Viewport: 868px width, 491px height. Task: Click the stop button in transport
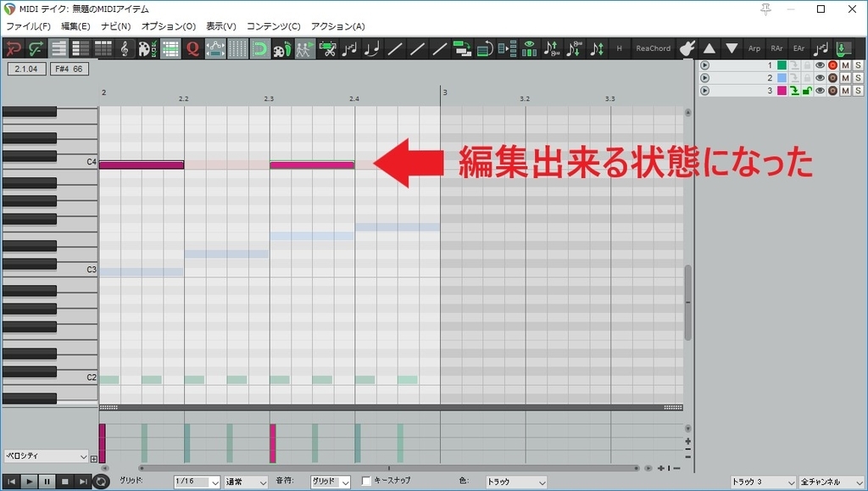click(64, 482)
